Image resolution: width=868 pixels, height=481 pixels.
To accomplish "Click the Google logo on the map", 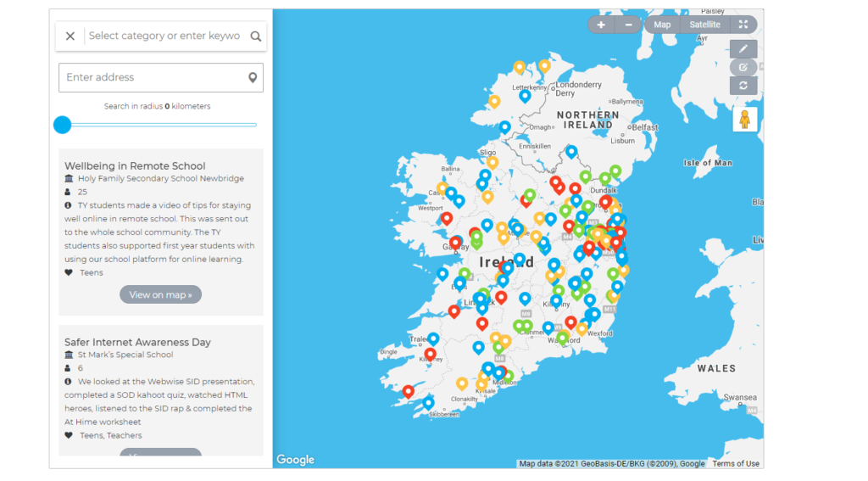I will click(295, 460).
